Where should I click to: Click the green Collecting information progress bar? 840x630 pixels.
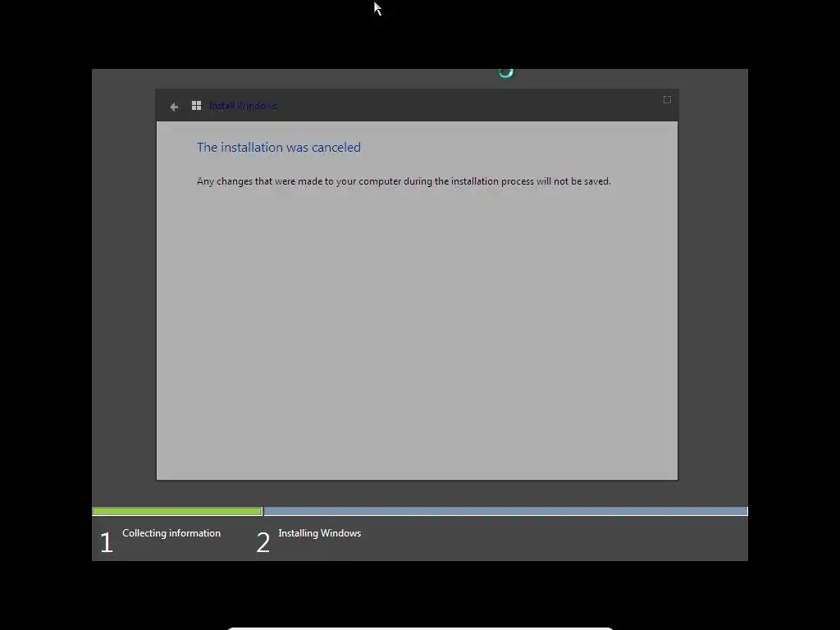pos(177,511)
